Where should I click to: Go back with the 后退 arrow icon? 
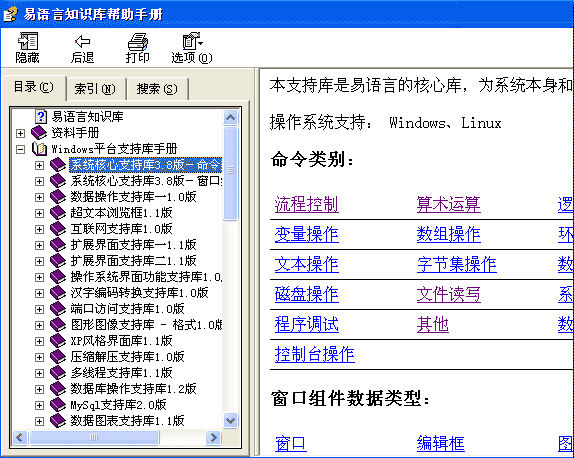click(x=82, y=41)
